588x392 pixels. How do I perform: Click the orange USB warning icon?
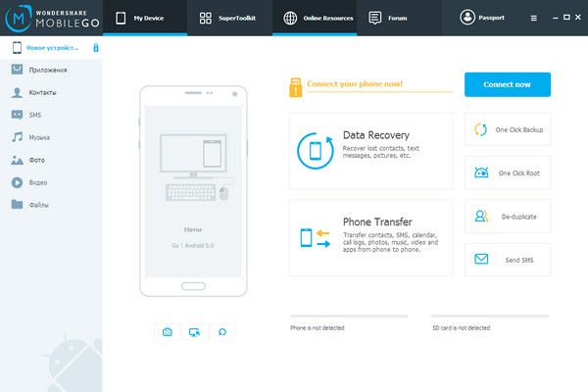tap(296, 87)
